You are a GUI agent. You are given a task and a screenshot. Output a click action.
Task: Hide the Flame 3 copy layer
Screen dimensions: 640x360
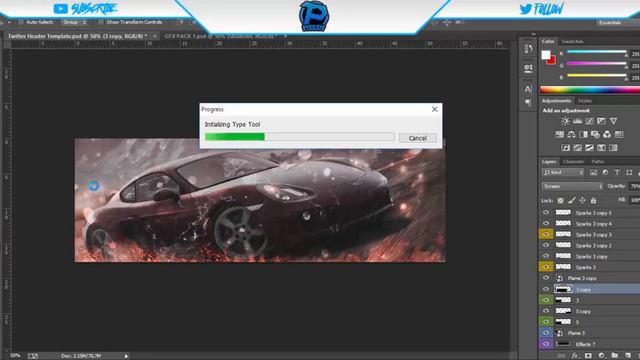546,278
